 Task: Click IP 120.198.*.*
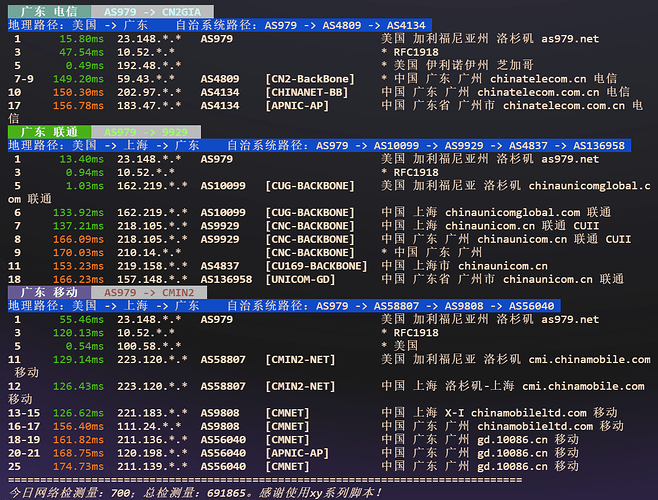click(152, 453)
